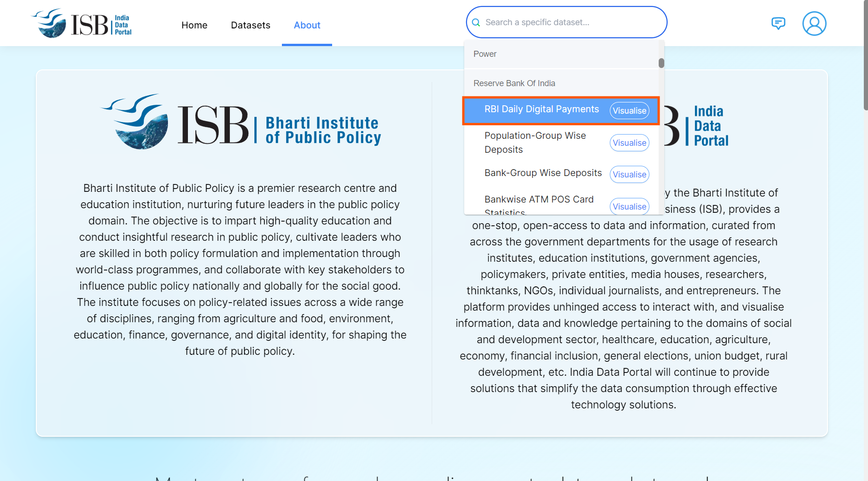This screenshot has width=868, height=481.
Task: Go to the Home menu item
Action: 194,25
